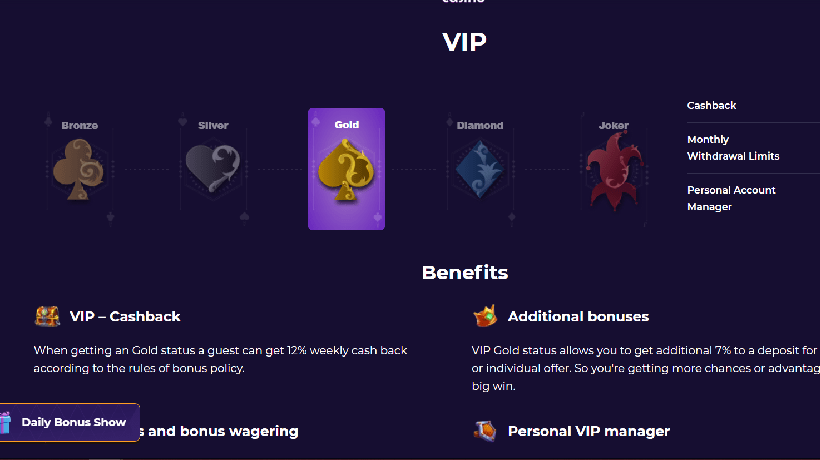Select Personal Account Manager side item

(731, 198)
